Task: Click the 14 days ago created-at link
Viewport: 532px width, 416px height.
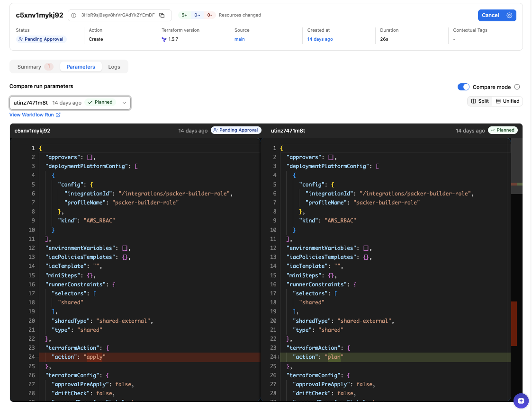Action: [320, 39]
